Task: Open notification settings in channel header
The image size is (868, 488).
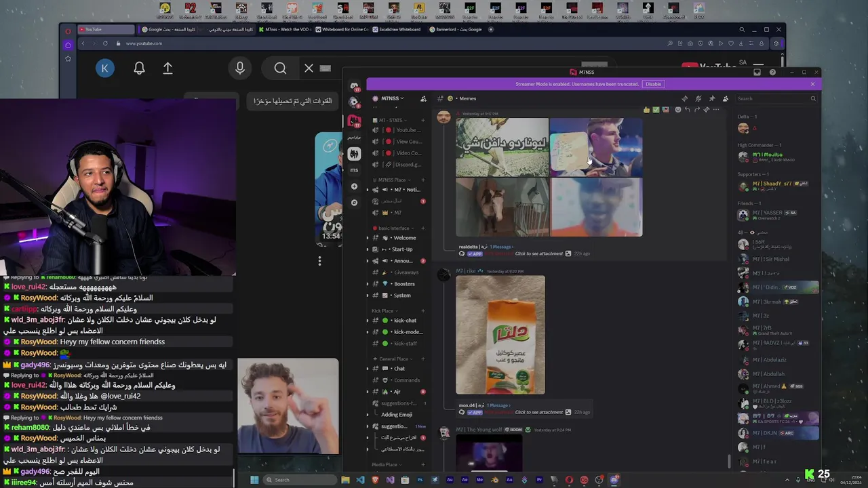Action: click(x=698, y=98)
